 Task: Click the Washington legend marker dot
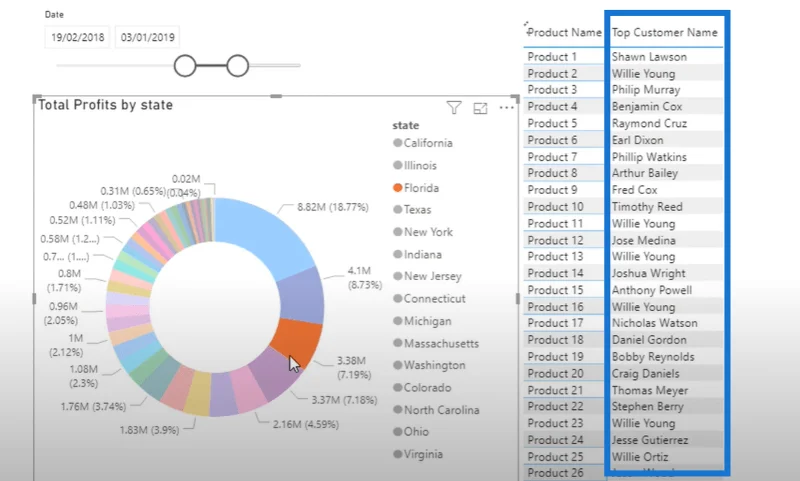(397, 365)
